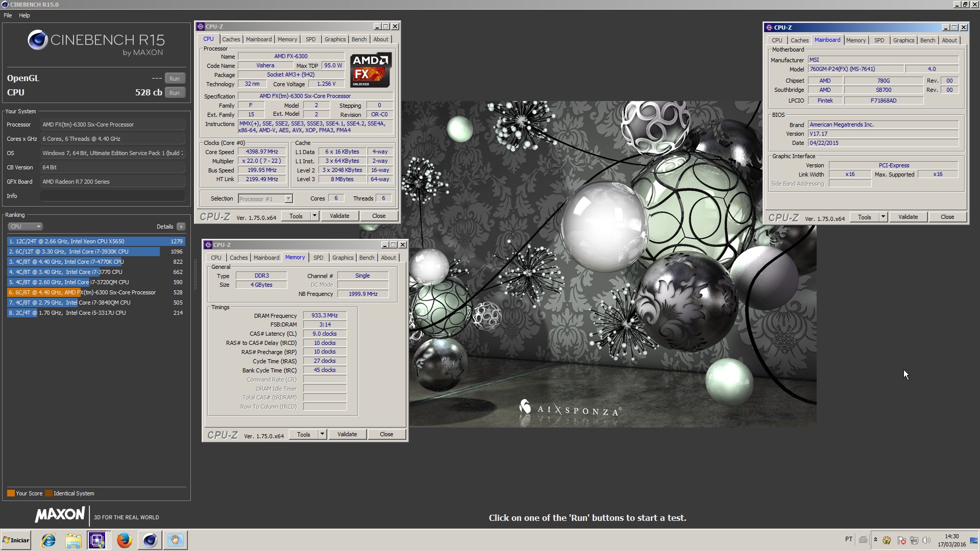This screenshot has width=980, height=551.
Task: Click Validate in Mainboard CPU-Z window
Action: [x=908, y=217]
